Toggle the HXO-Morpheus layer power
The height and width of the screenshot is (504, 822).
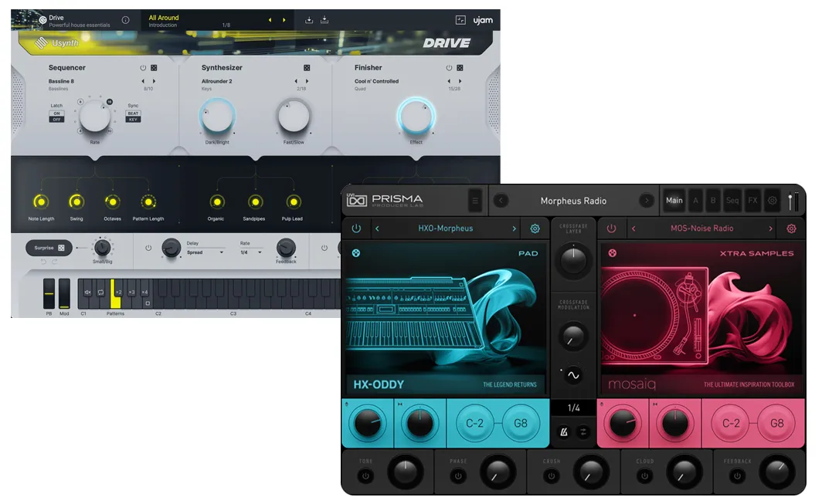point(356,228)
